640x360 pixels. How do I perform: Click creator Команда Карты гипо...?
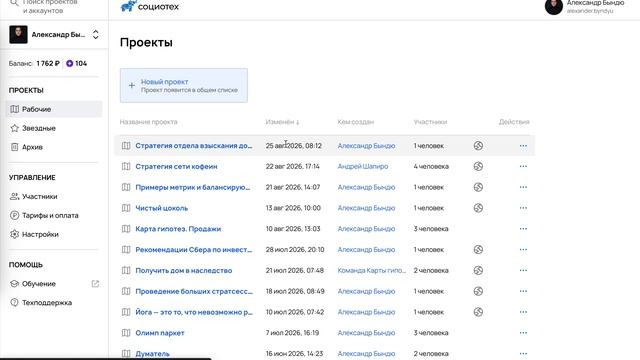(x=371, y=271)
